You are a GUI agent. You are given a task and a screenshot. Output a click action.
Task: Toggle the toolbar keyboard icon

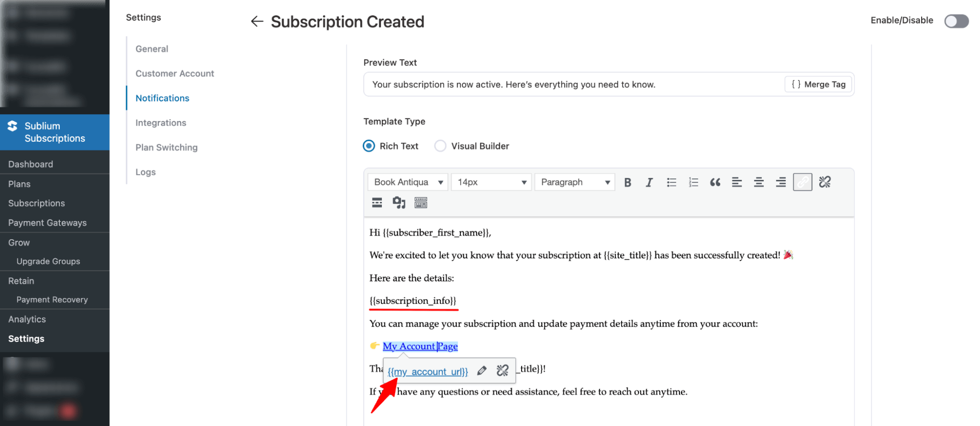tap(421, 202)
